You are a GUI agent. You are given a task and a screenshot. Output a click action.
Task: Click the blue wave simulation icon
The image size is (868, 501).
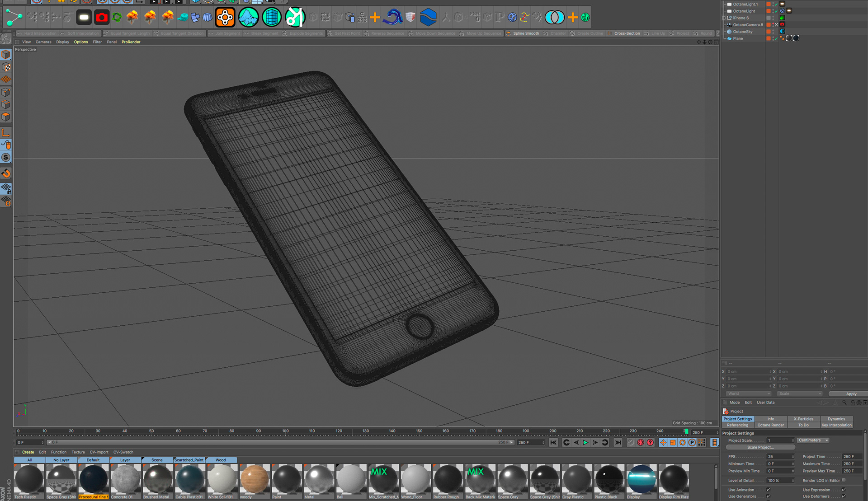tap(392, 18)
